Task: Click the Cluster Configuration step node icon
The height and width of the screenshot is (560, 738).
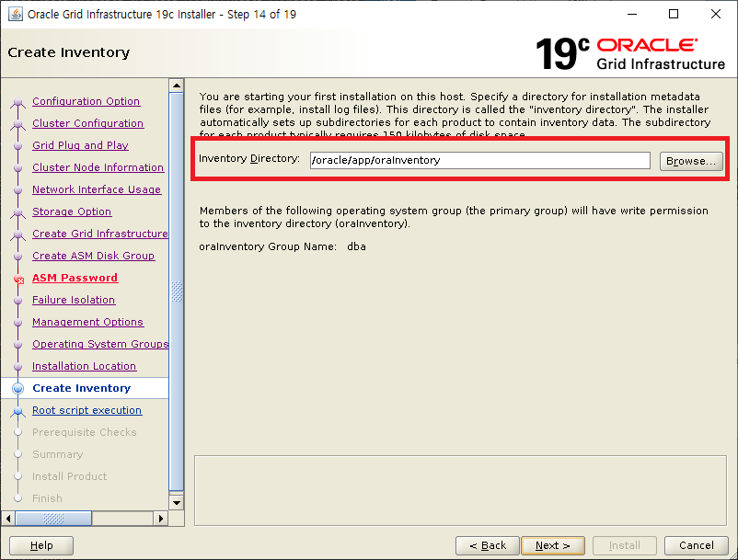Action: point(17,124)
